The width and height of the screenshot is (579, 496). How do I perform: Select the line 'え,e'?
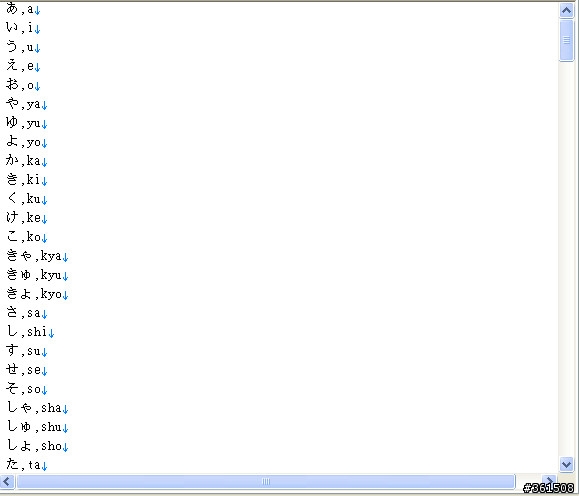(x=23, y=66)
